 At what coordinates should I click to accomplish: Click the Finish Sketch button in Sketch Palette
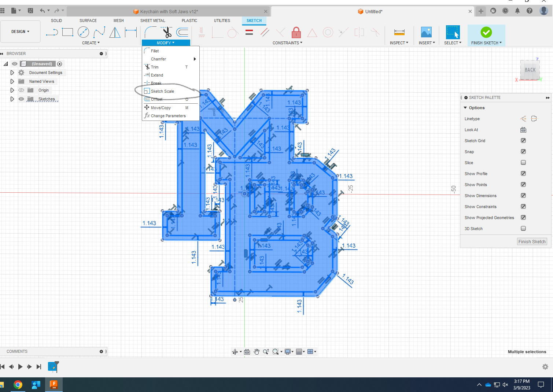[532, 241]
